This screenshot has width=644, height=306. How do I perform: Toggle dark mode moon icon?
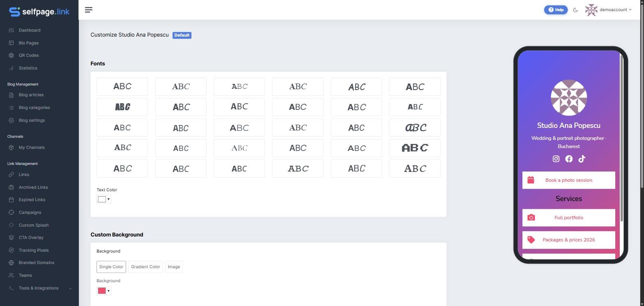point(575,10)
